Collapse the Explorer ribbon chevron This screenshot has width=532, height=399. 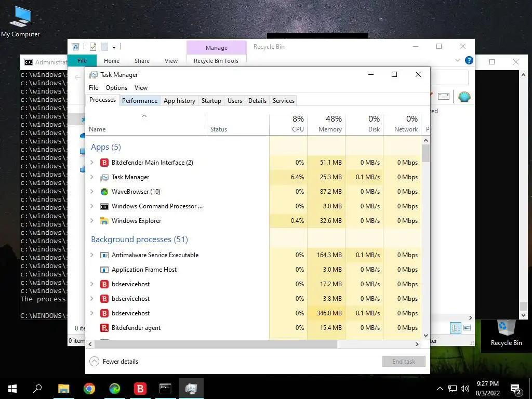click(x=457, y=60)
